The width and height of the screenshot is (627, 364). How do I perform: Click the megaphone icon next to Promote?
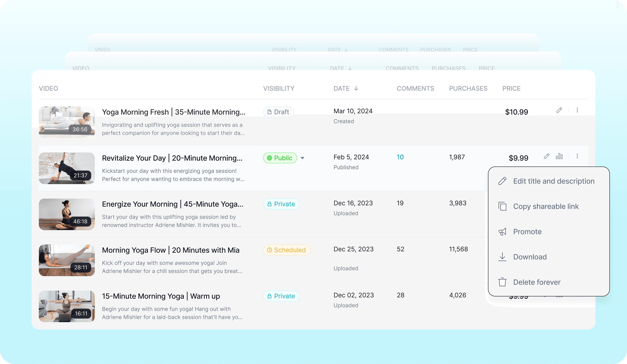[502, 232]
